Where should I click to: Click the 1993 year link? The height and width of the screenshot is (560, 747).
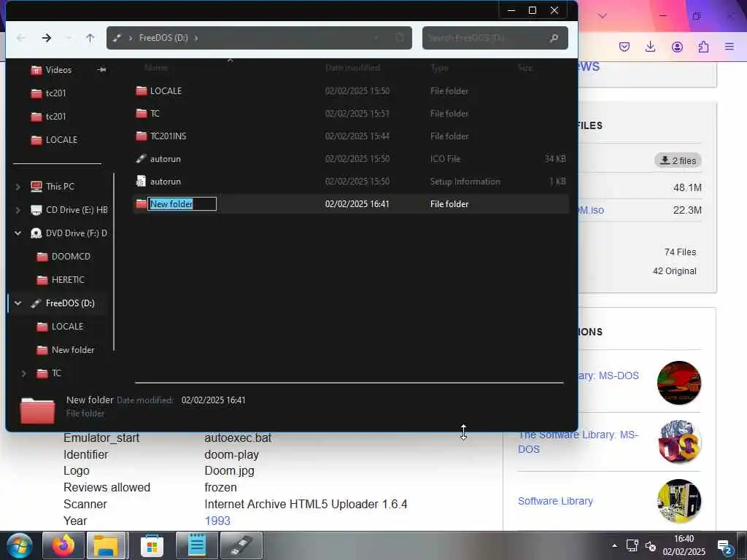coord(217,521)
